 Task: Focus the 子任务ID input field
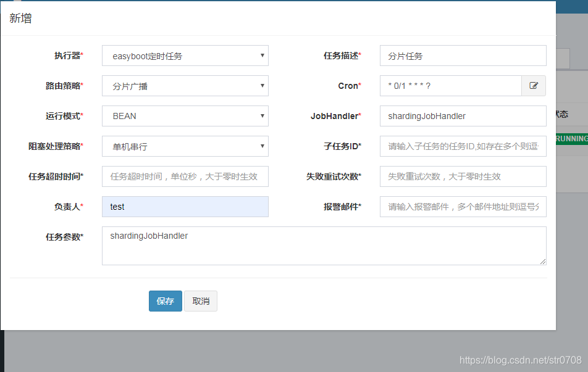pos(463,146)
